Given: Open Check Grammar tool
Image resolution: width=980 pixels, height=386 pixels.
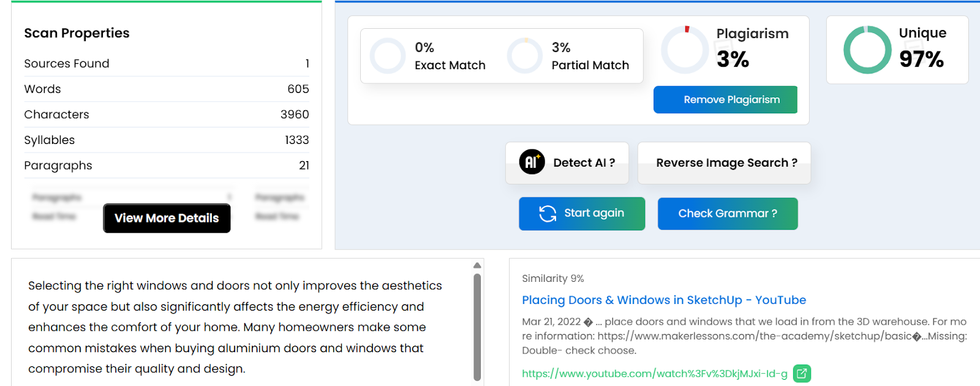Looking at the screenshot, I should point(728,213).
